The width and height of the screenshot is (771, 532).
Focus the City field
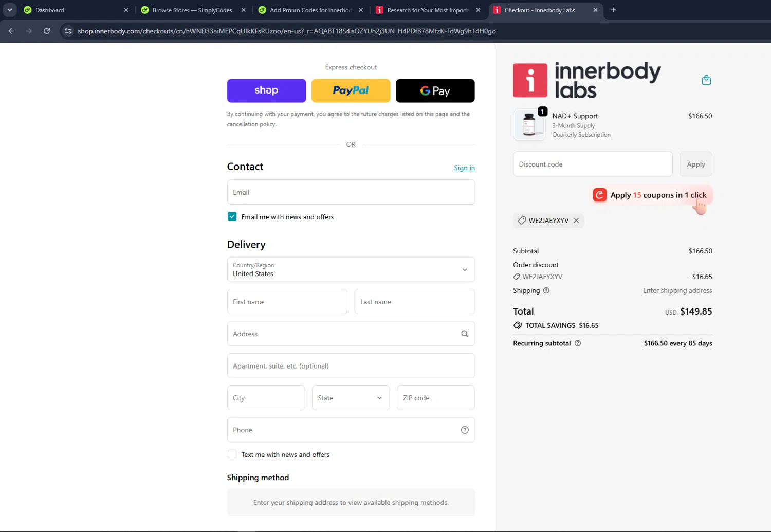(266, 398)
